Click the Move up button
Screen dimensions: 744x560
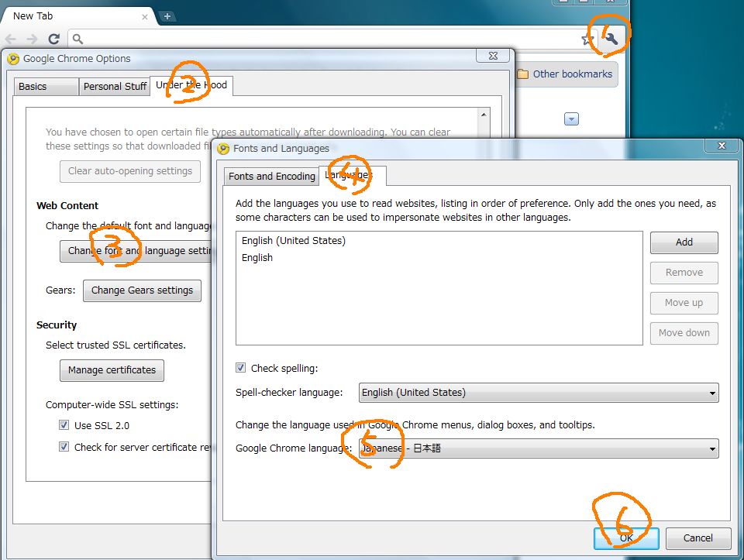point(684,303)
